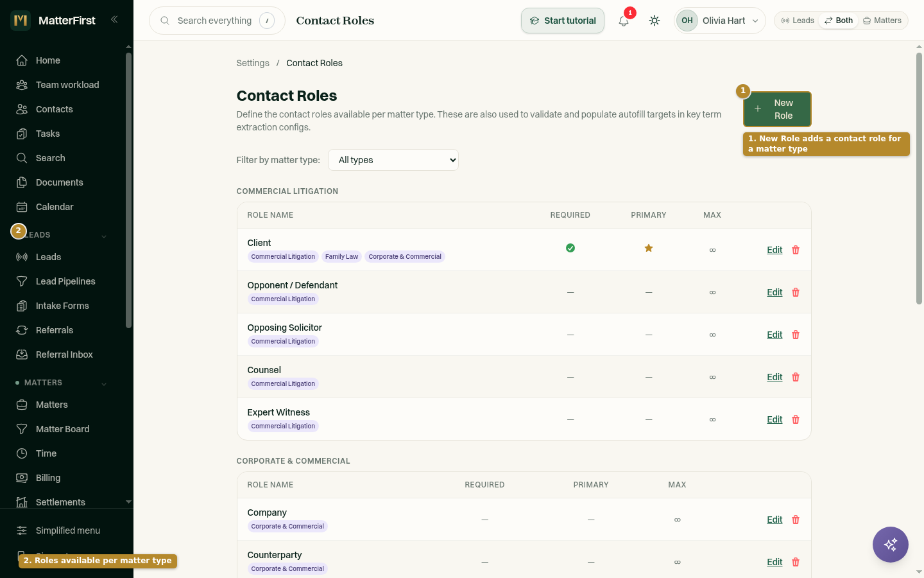
Task: Click the Client primary star icon
Action: point(649,248)
